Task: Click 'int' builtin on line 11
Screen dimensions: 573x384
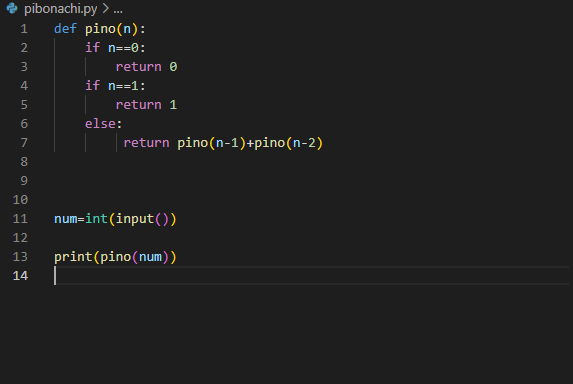Action: (96, 219)
